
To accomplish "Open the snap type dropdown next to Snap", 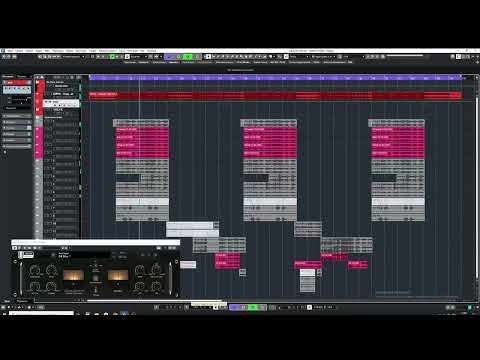I will pos(299,57).
